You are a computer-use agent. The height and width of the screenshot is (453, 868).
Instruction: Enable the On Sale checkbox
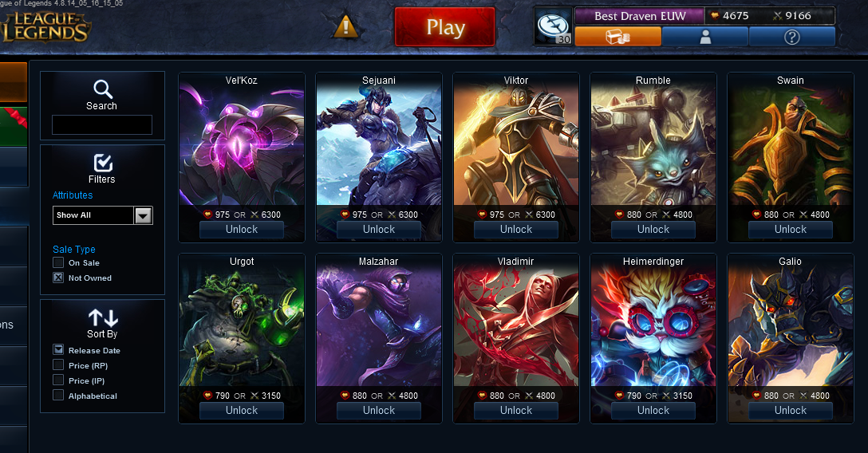[58, 262]
